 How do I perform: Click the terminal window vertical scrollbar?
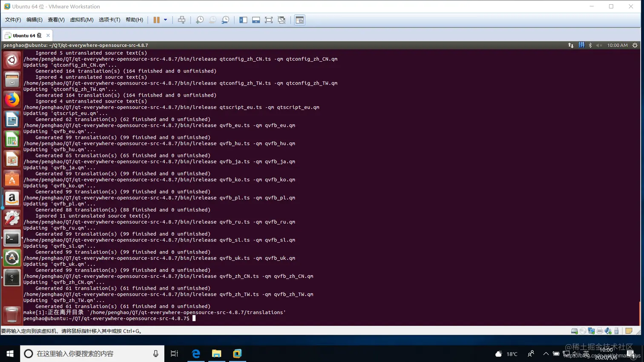tap(639, 313)
